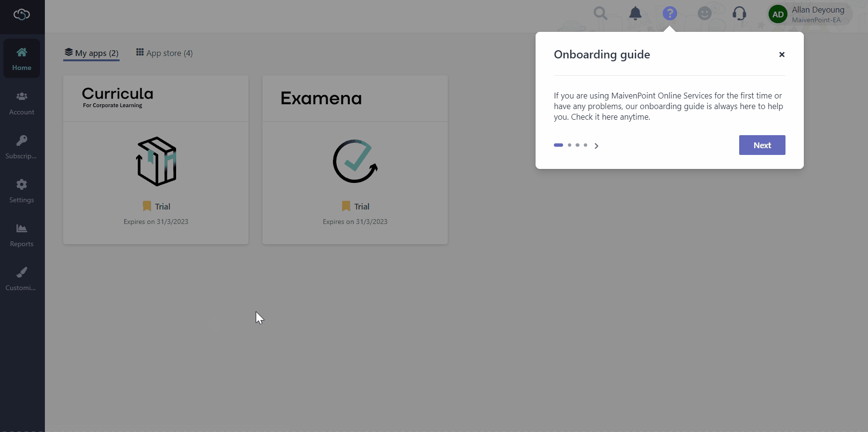Select the first onboarding progress indicator
The width and height of the screenshot is (868, 432).
pyautogui.click(x=558, y=145)
